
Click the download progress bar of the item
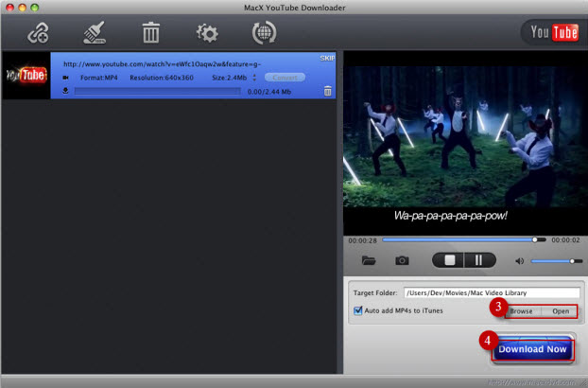tap(157, 91)
